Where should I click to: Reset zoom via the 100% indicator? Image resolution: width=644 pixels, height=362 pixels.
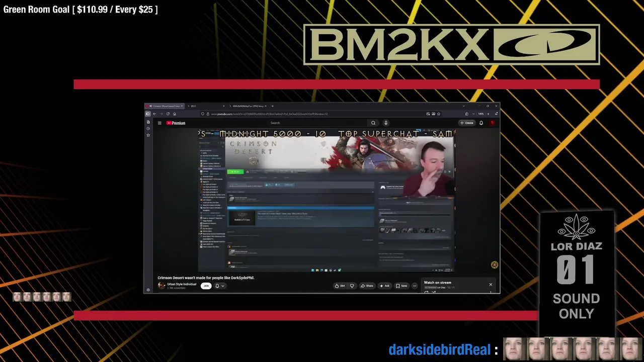(480, 114)
